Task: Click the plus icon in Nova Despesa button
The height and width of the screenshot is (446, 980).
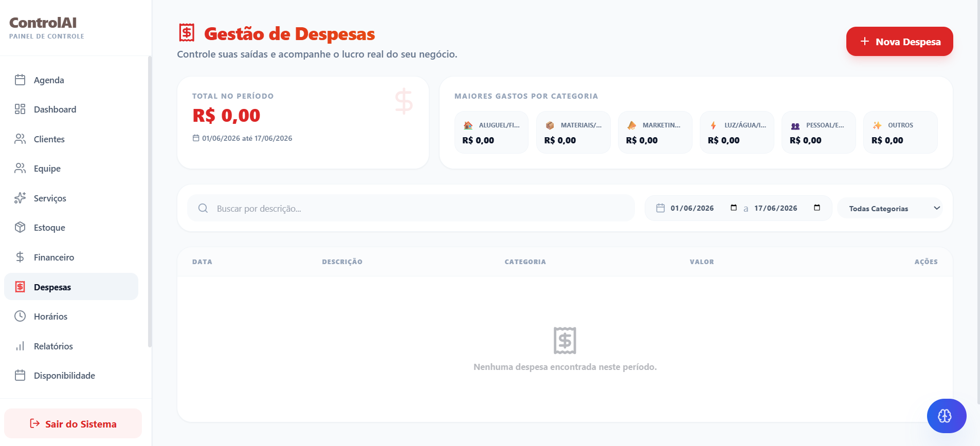Action: (865, 41)
